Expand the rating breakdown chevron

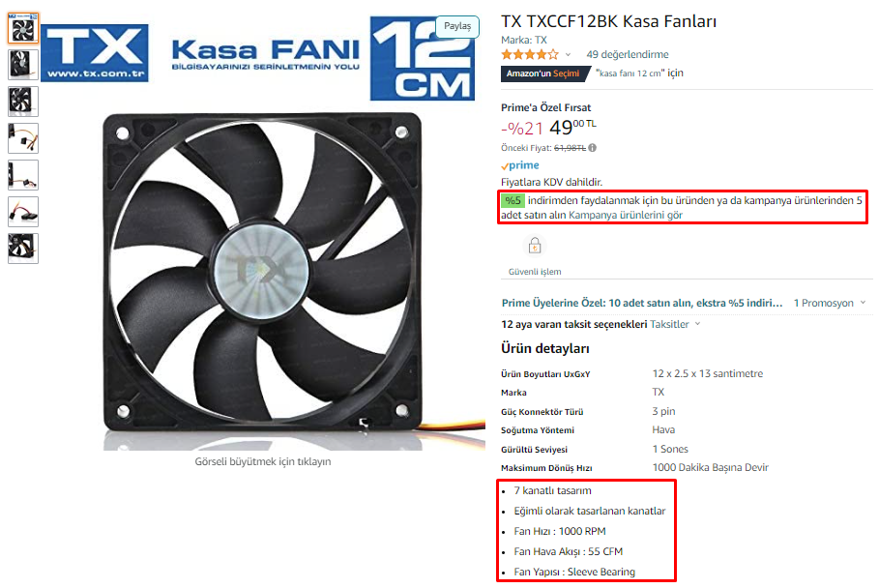click(x=568, y=55)
